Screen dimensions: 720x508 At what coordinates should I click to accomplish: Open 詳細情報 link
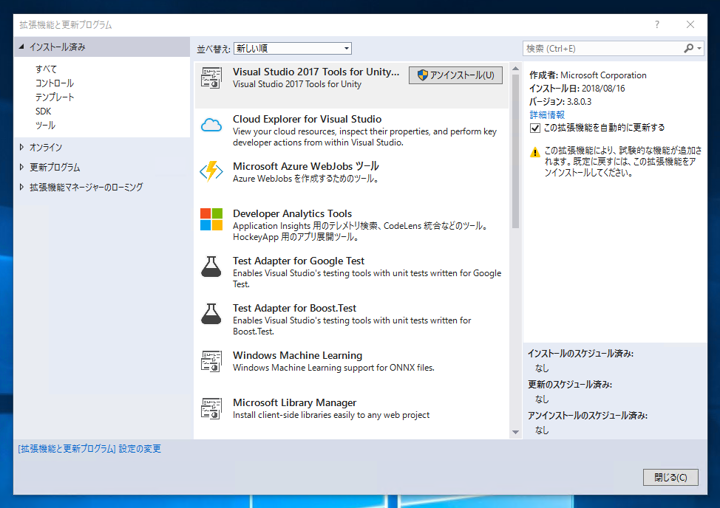click(x=547, y=114)
